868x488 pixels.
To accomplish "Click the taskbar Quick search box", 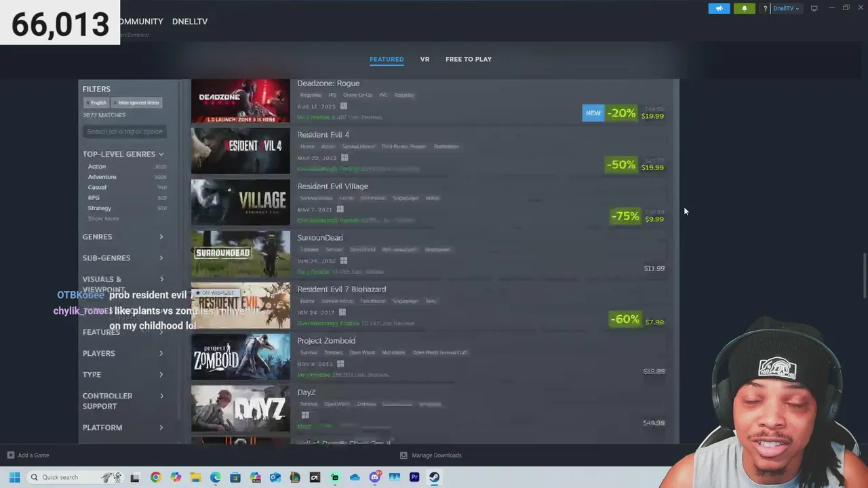I will pyautogui.click(x=75, y=477).
